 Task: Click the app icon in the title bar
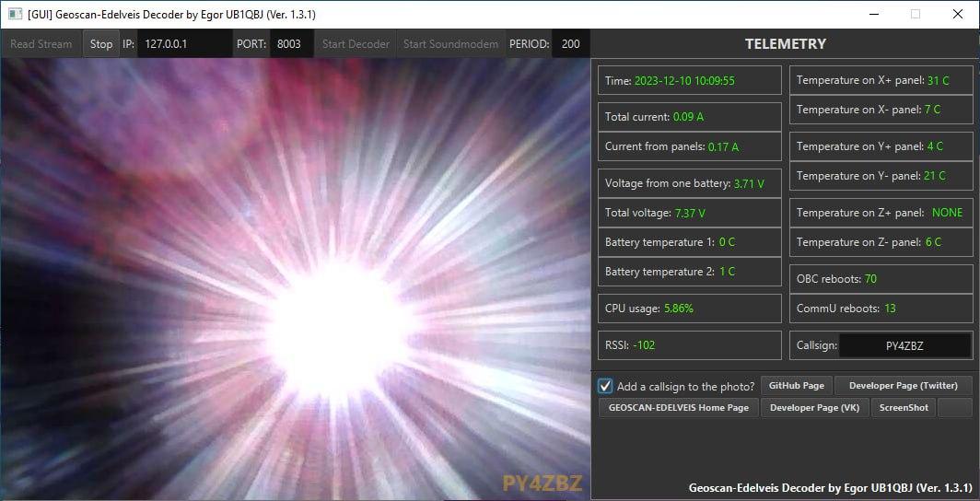click(15, 14)
